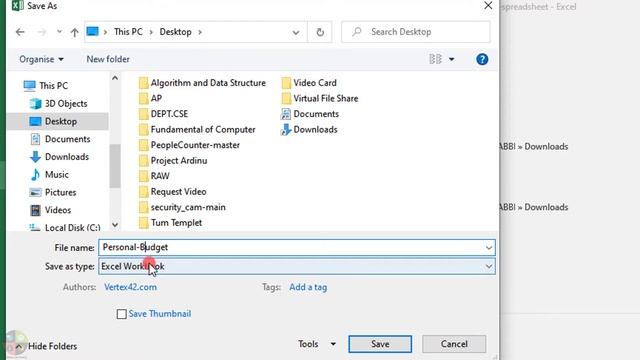
Task: Open Downloads in the sidebar
Action: click(x=60, y=157)
